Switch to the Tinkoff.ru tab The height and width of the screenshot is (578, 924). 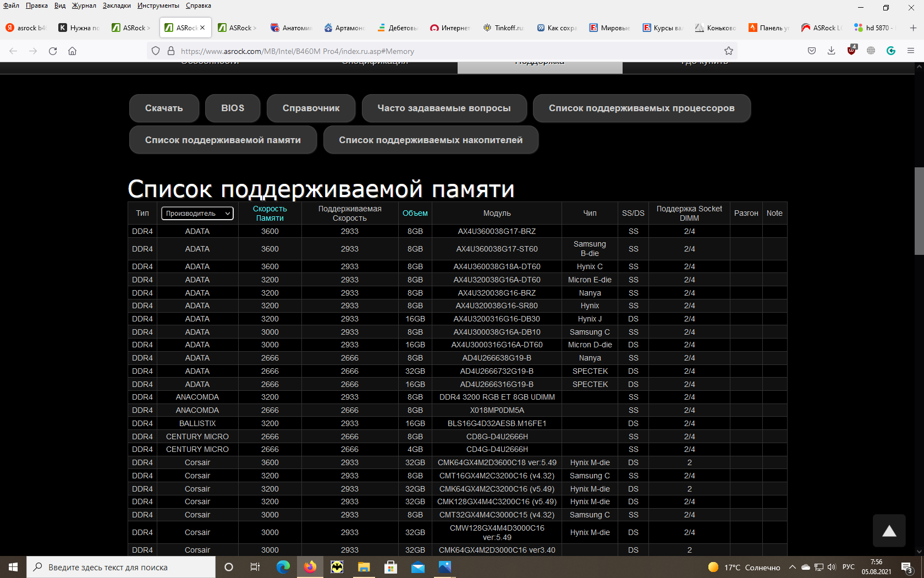(x=503, y=28)
